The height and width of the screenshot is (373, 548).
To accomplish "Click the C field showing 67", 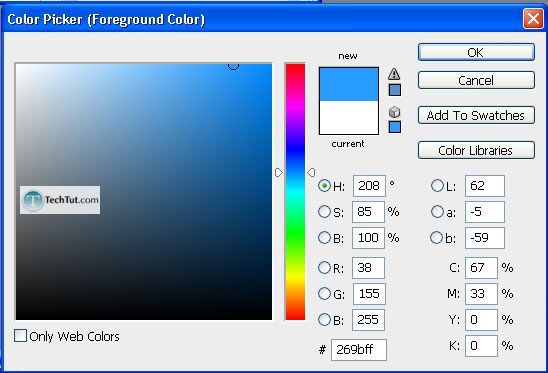I will tap(481, 268).
